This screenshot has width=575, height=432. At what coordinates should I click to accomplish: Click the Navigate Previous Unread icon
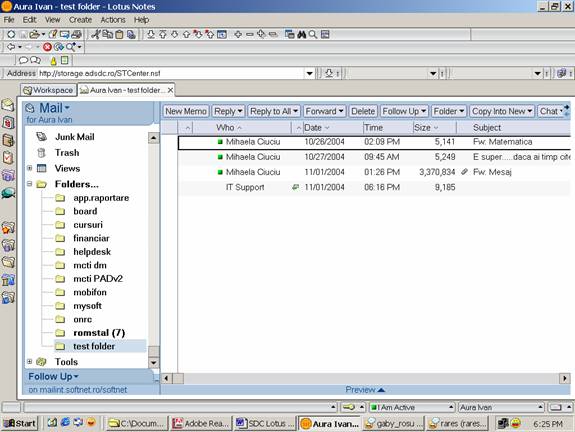[x=210, y=34]
